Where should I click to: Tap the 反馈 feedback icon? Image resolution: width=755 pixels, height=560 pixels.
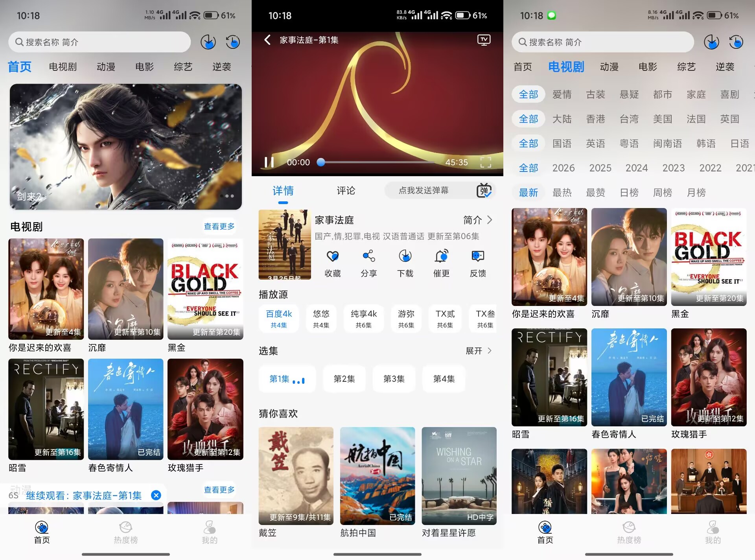(478, 256)
